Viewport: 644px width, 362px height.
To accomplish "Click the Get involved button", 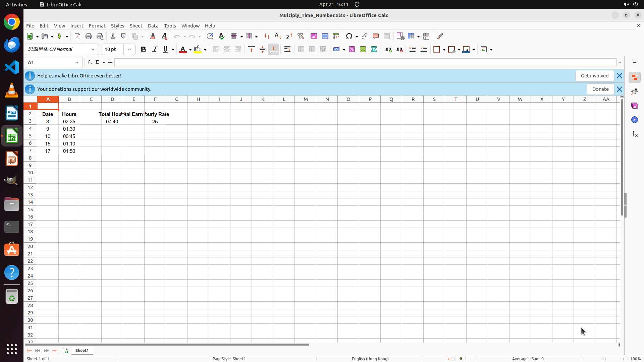I will 594,76.
